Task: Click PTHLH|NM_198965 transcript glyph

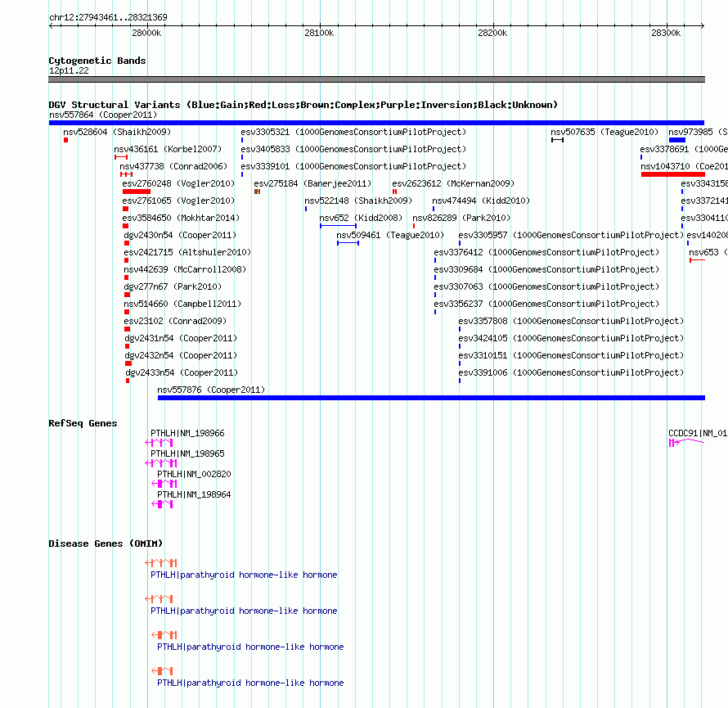Action: coord(160,463)
